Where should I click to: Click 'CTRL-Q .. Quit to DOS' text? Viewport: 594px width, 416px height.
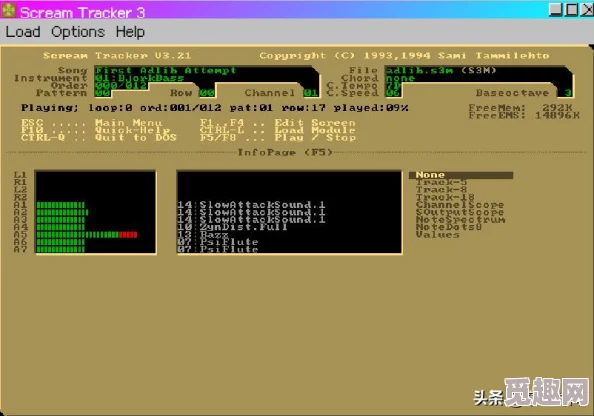coord(99,138)
